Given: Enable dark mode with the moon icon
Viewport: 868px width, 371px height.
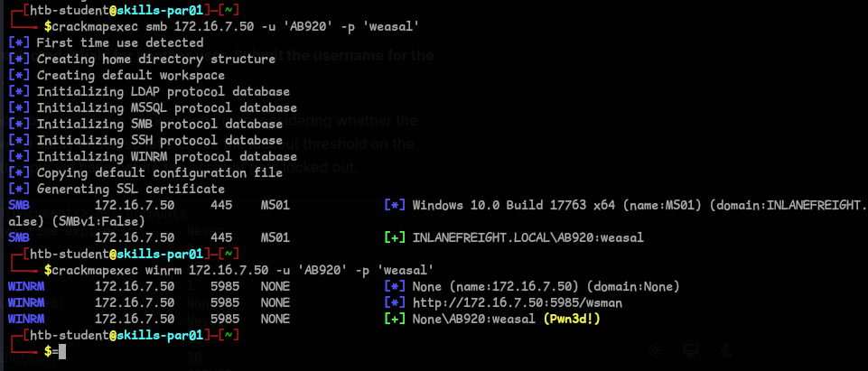Looking at the screenshot, I should 726,350.
